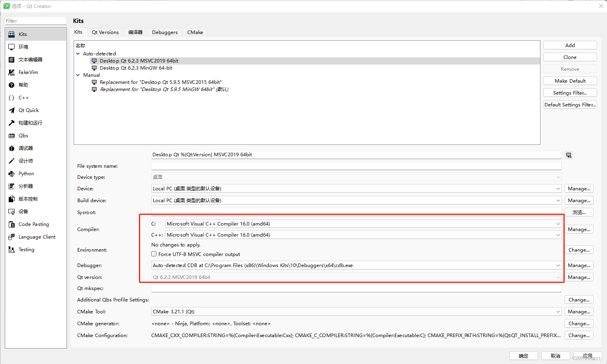Focus the Filter search field
The width and height of the screenshot is (607, 364).
(36, 21)
